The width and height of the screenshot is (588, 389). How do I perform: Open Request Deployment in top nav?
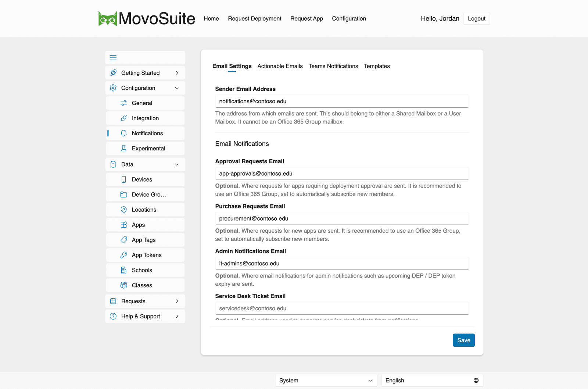point(255,18)
